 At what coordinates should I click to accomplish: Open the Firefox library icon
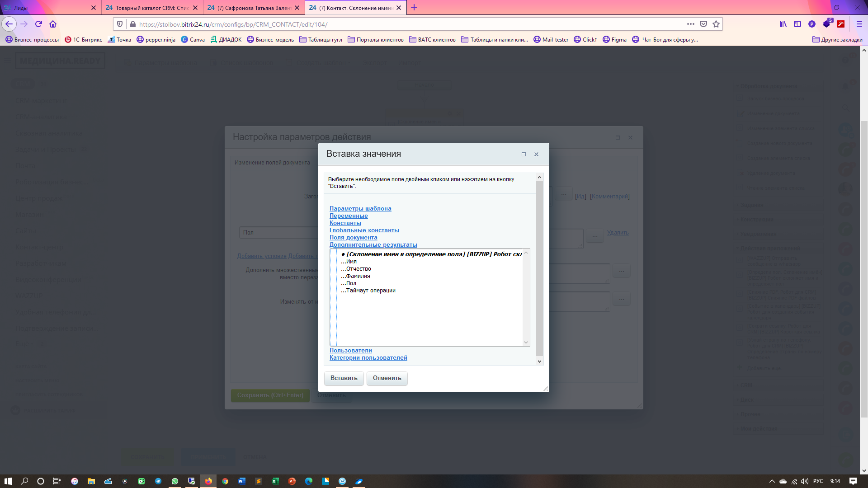coord(783,24)
